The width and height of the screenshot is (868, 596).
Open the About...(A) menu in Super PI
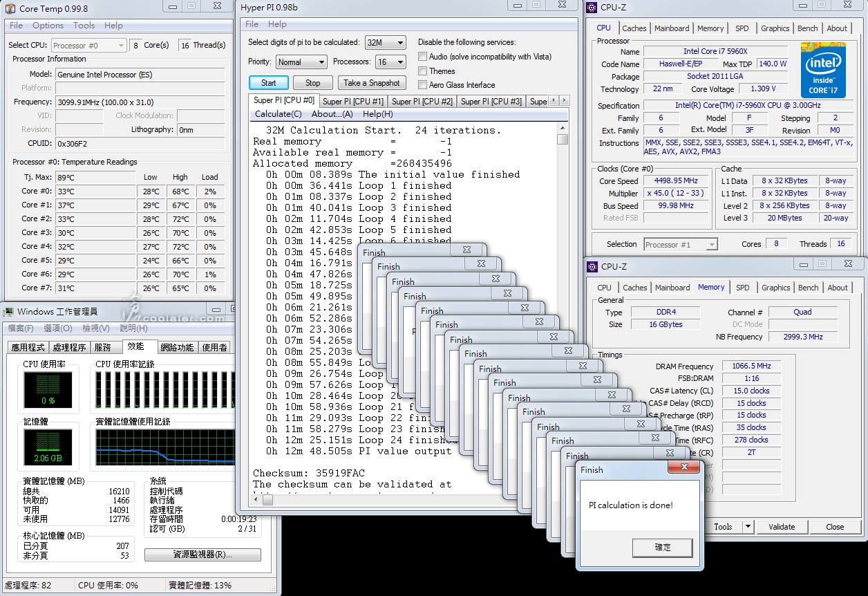click(332, 114)
